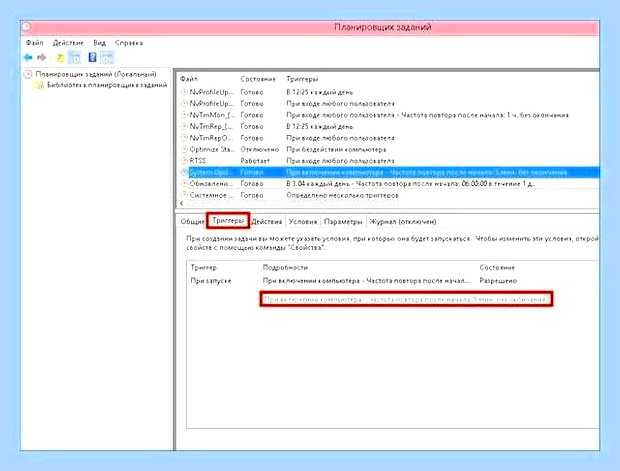Open the Вид menu
Image resolution: width=620 pixels, height=471 pixels.
pyautogui.click(x=100, y=43)
